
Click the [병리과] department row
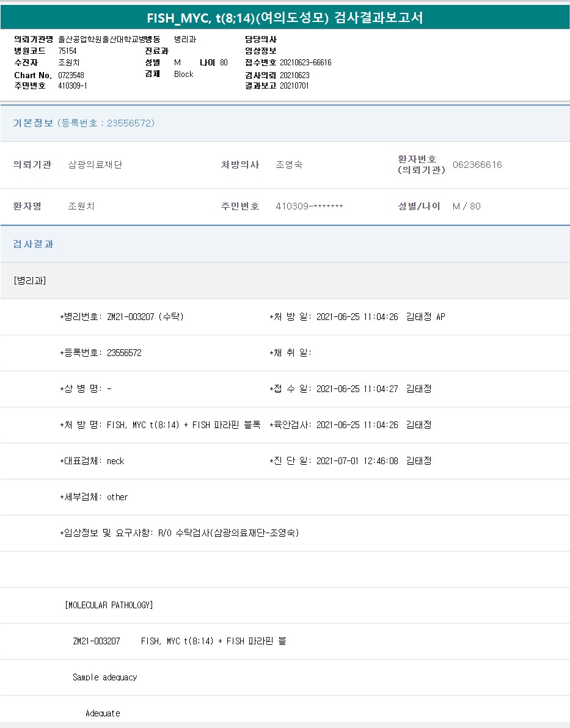30,280
